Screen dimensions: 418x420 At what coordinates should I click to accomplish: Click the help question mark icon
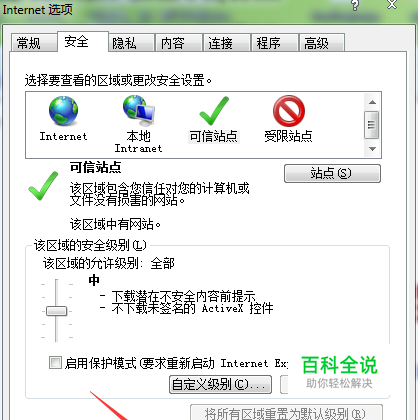pyautogui.click(x=355, y=5)
